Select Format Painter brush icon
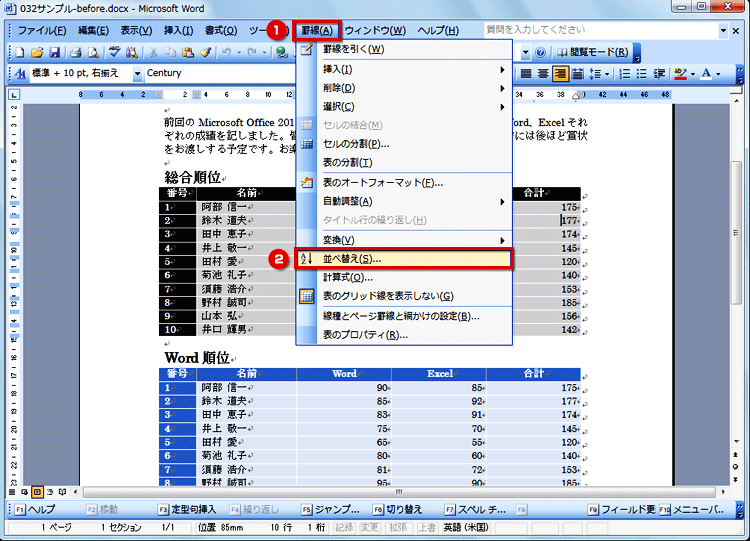750x541 pixels. pyautogui.click(x=206, y=53)
